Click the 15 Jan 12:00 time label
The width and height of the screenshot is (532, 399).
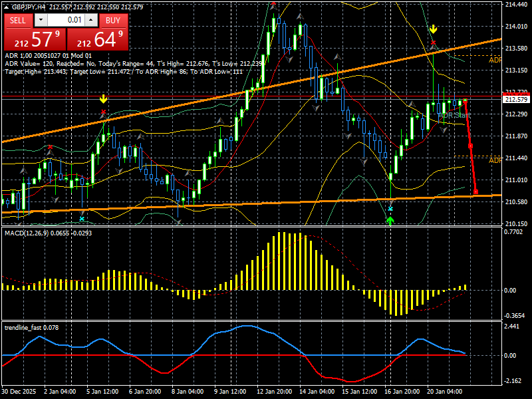point(360,392)
